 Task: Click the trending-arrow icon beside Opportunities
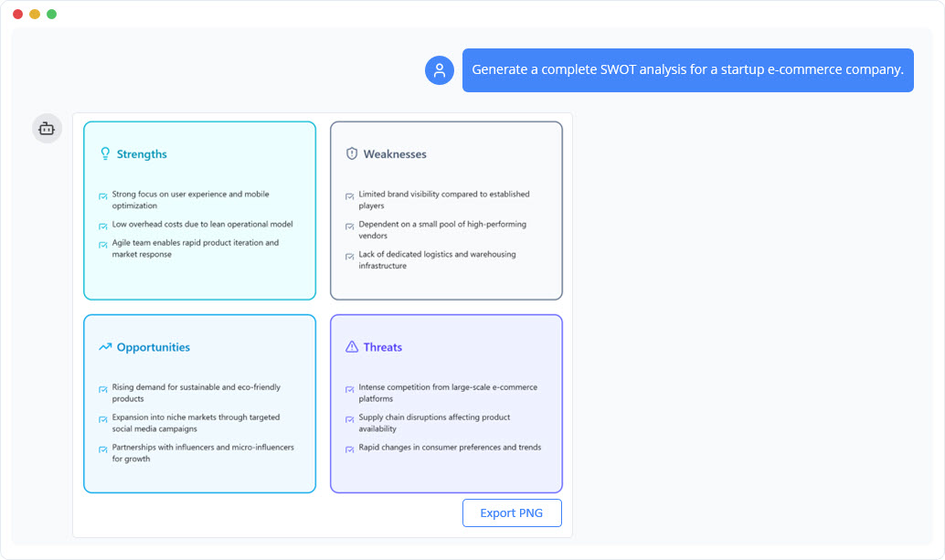click(103, 346)
